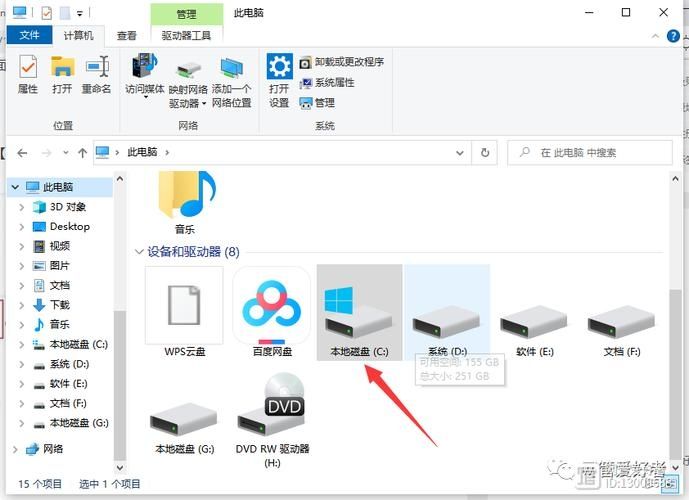Viewport: 689px width, 500px height.
Task: Open the 百度网盘 cloud icon
Action: [272, 313]
